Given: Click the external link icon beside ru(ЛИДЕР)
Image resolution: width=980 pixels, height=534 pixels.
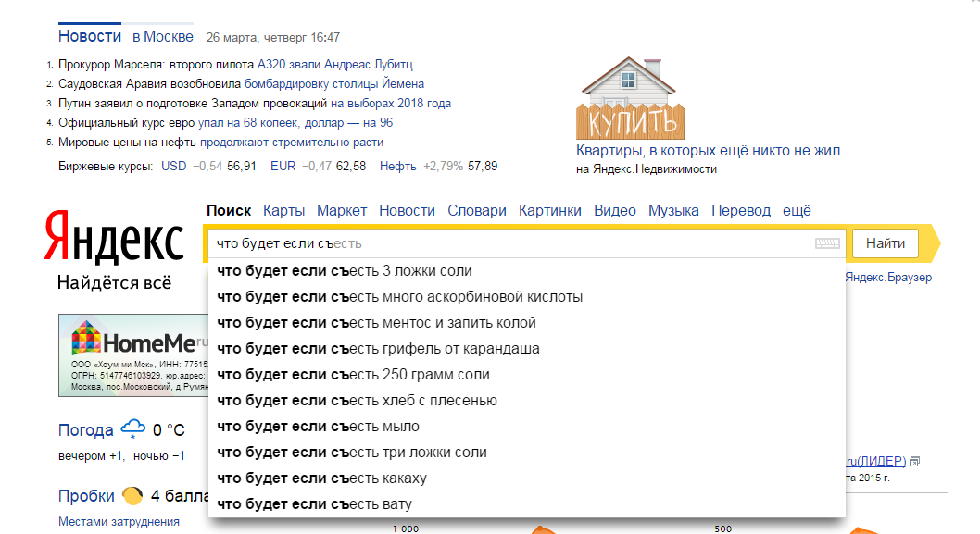Looking at the screenshot, I should coord(915,462).
